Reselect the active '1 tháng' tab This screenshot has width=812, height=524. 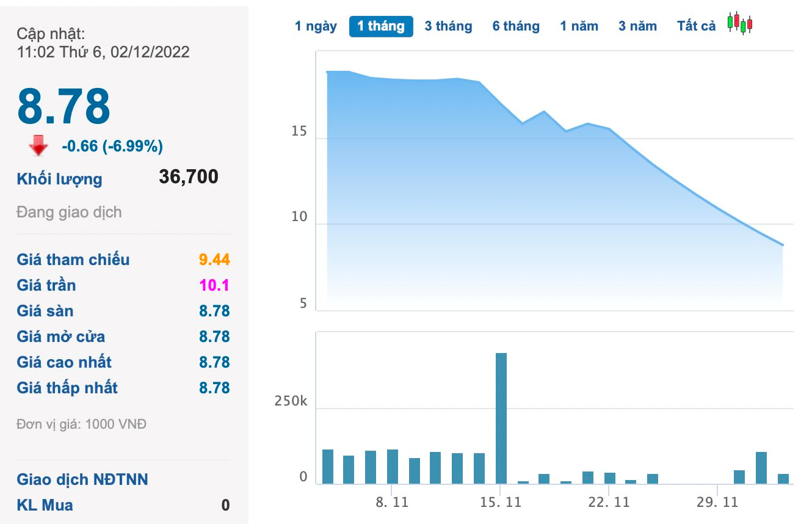pyautogui.click(x=381, y=25)
